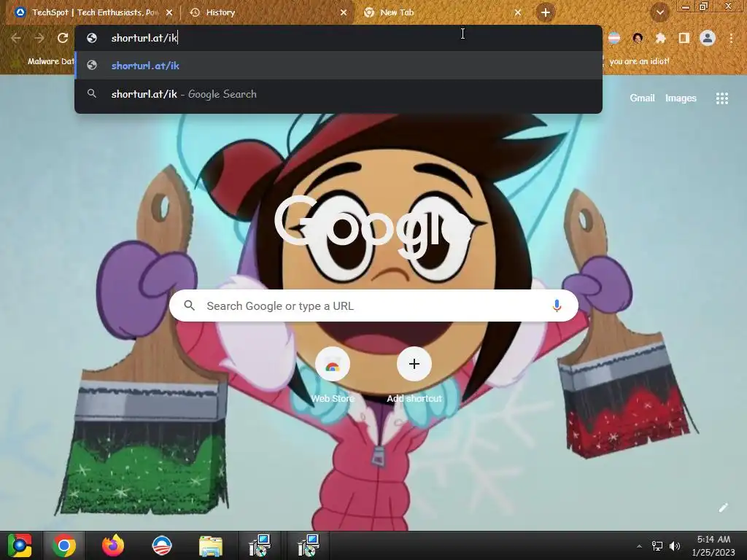Click the Search Google or type a URL box
Image resolution: width=747 pixels, height=560 pixels.
click(373, 306)
